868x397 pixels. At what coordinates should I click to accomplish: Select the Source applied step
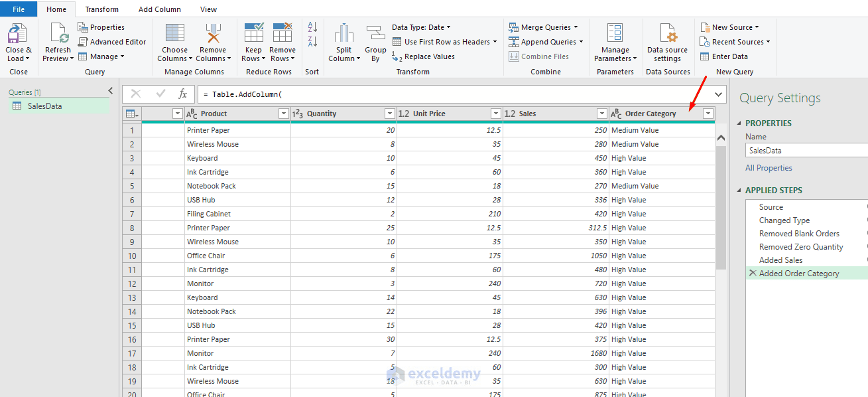pyautogui.click(x=771, y=206)
